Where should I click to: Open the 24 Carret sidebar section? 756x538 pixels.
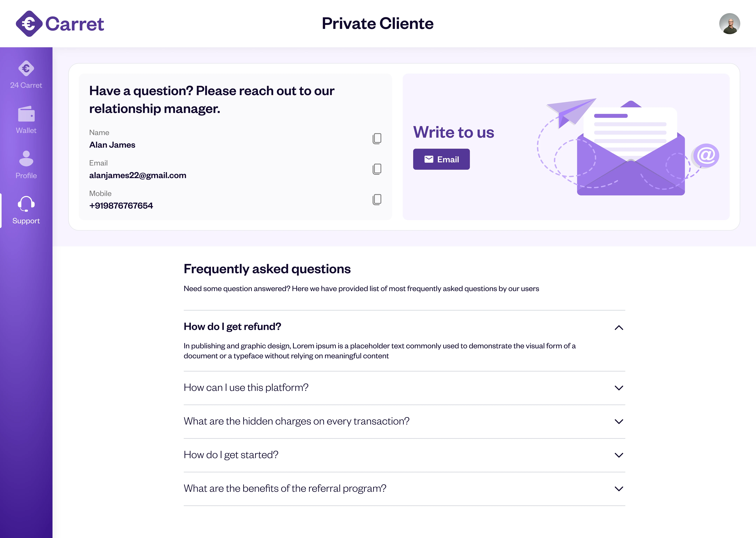pos(26,75)
